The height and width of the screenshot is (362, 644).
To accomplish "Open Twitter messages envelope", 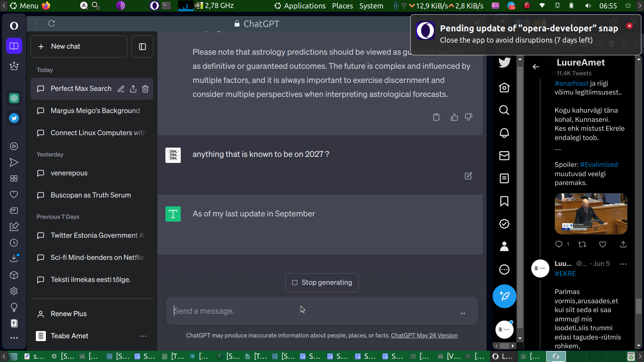I will click(x=504, y=156).
